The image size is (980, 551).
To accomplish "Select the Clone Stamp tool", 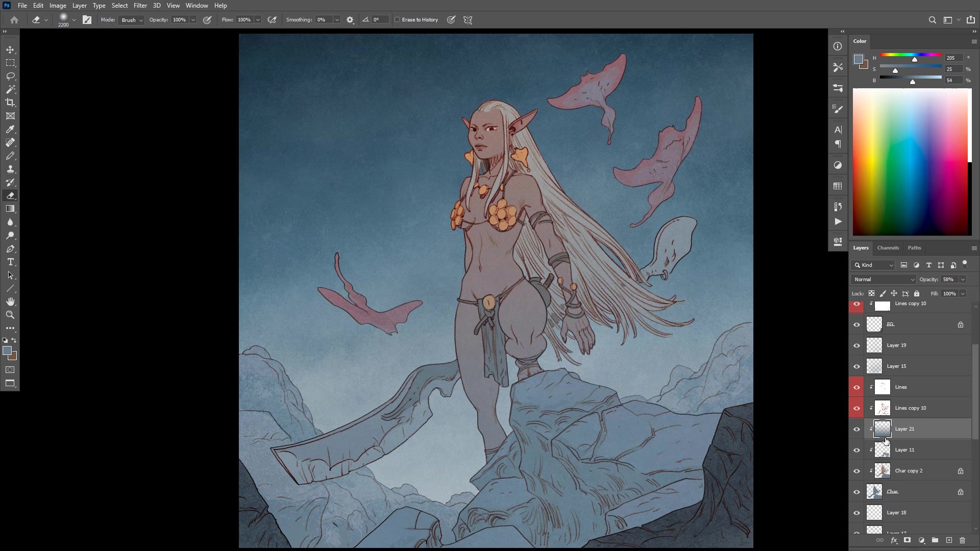I will click(10, 169).
